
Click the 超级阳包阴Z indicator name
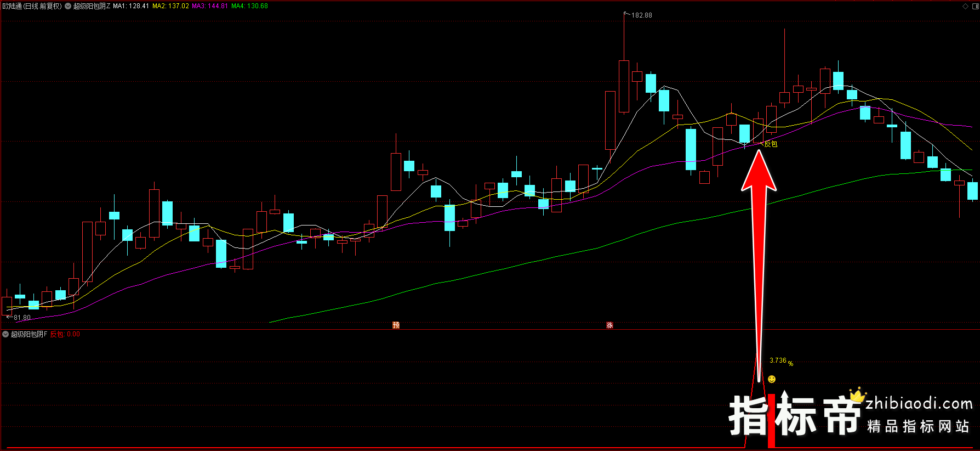(x=92, y=6)
